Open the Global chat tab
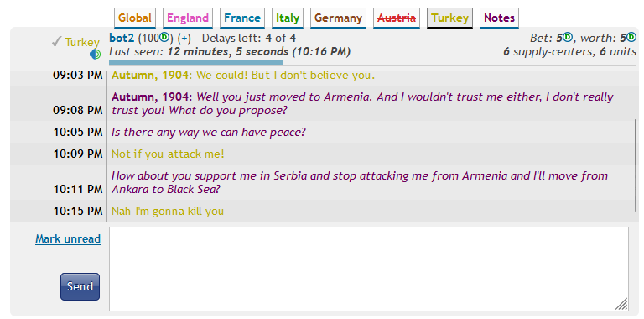 (x=135, y=18)
